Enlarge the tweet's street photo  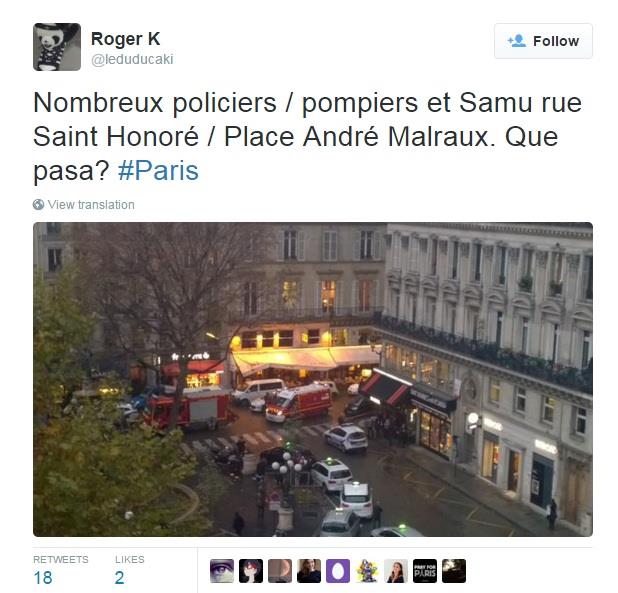point(313,379)
